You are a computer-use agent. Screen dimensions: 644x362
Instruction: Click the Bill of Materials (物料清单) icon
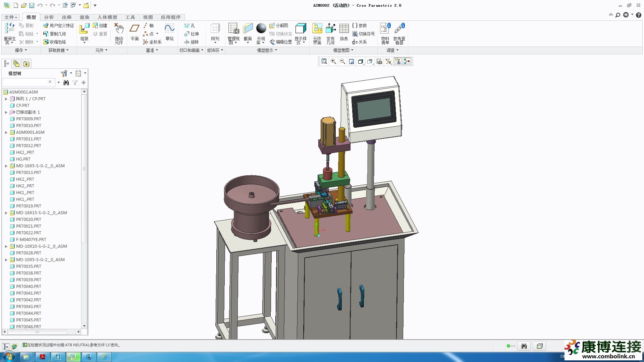(385, 33)
